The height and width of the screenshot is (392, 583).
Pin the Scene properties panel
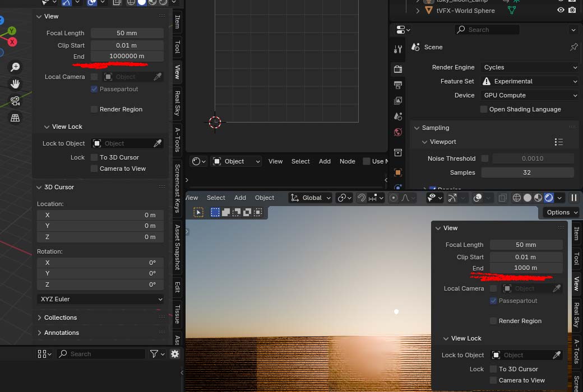click(573, 48)
